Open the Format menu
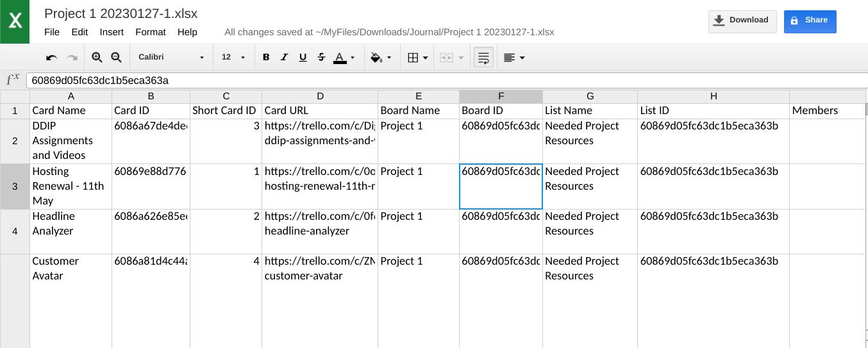Image resolution: width=868 pixels, height=348 pixels. [x=151, y=32]
